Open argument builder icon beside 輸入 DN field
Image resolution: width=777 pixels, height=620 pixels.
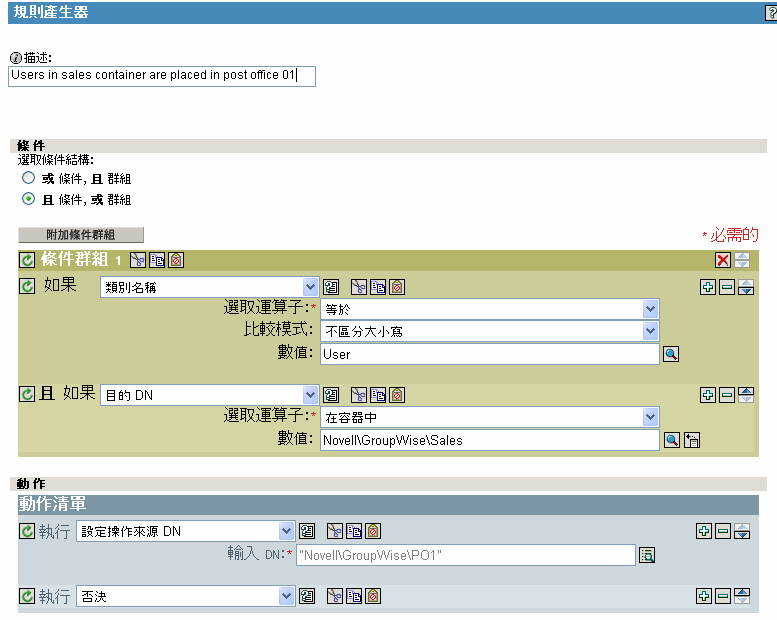(647, 555)
